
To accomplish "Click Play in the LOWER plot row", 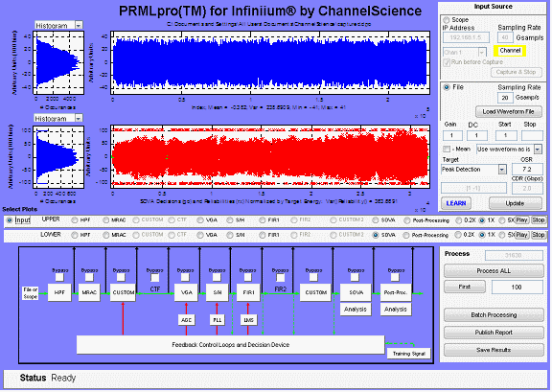I will pyautogui.click(x=521, y=235).
